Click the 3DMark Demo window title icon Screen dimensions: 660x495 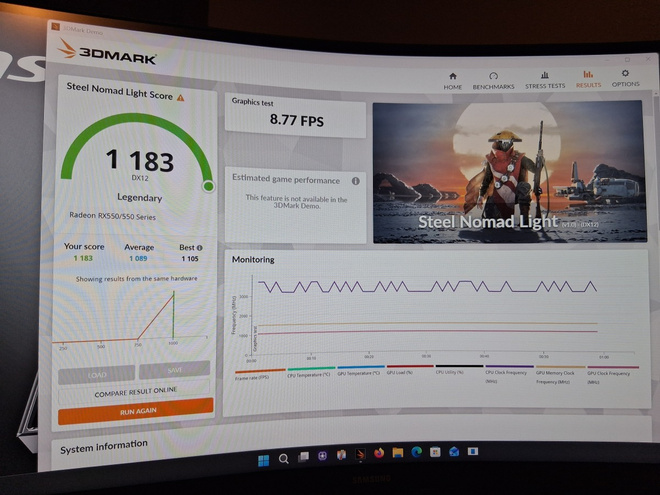coord(55,27)
